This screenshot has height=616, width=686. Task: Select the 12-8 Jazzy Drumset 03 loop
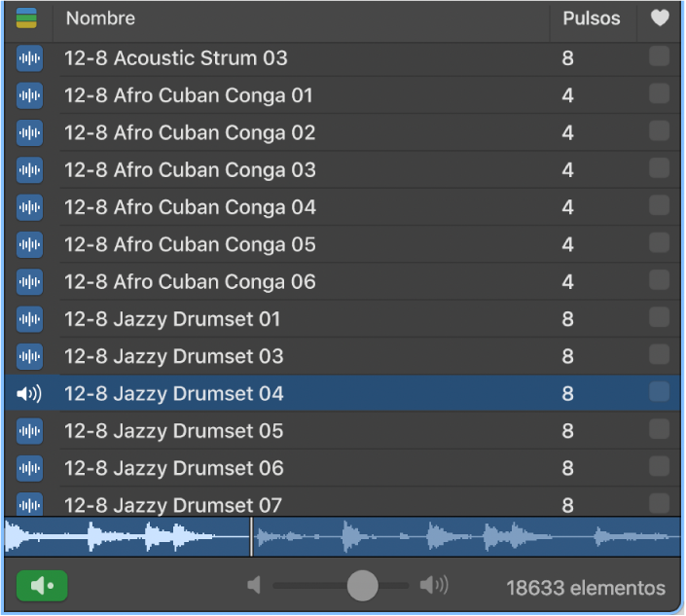pyautogui.click(x=174, y=356)
